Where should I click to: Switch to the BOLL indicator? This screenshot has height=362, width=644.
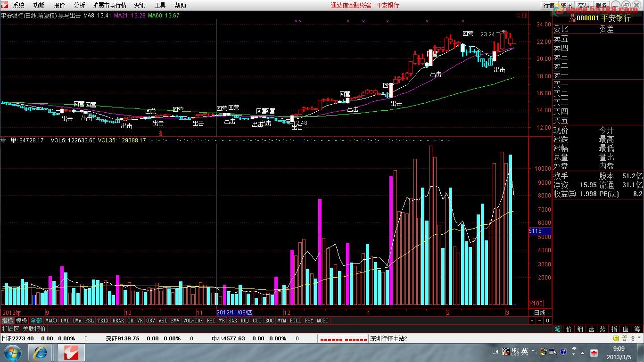[x=295, y=321]
